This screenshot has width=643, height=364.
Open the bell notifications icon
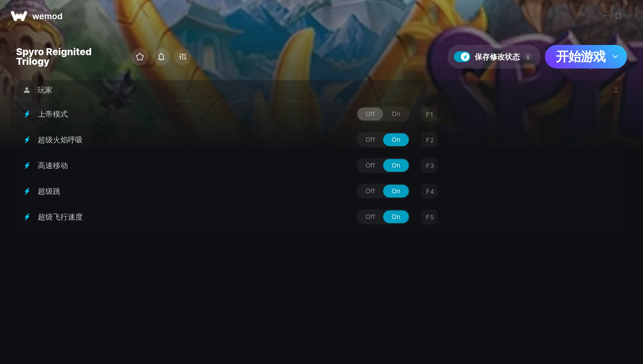[x=161, y=57]
